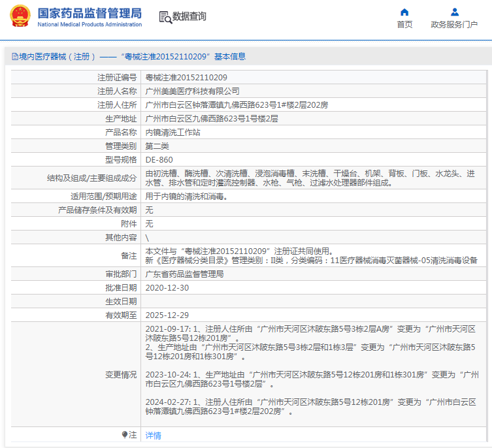Click 结构及组成/主要组成成分 label
The height and width of the screenshot is (448, 492).
coord(91,178)
